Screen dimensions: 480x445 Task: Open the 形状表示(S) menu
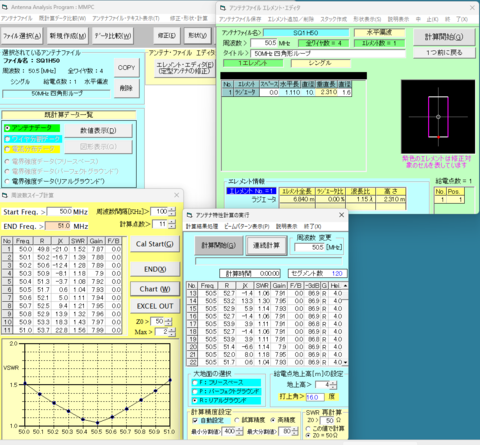pos(367,19)
